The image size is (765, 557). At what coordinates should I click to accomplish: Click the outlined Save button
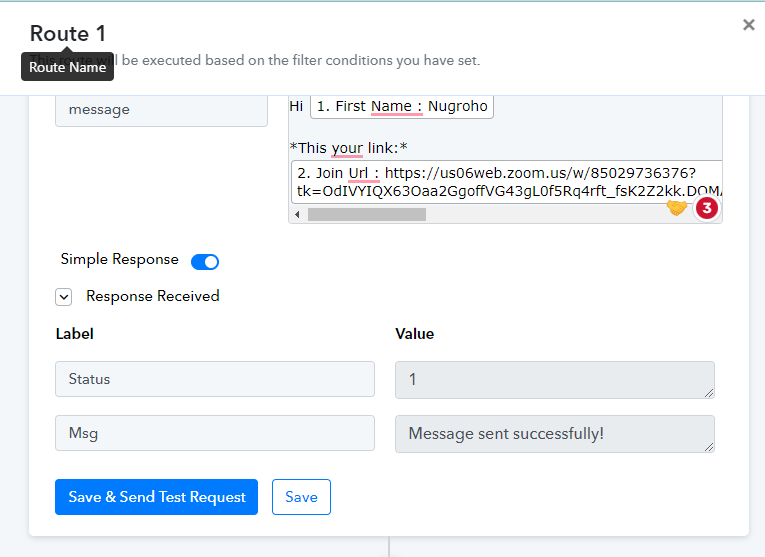301,497
